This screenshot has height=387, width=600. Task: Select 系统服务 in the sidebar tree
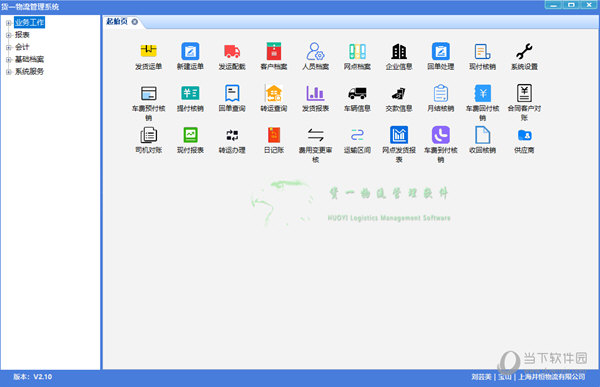[x=29, y=72]
